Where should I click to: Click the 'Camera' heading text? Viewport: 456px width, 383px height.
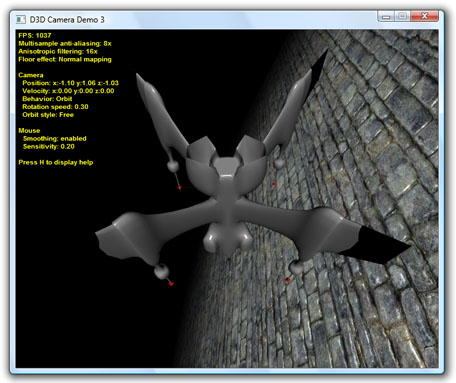pos(31,75)
